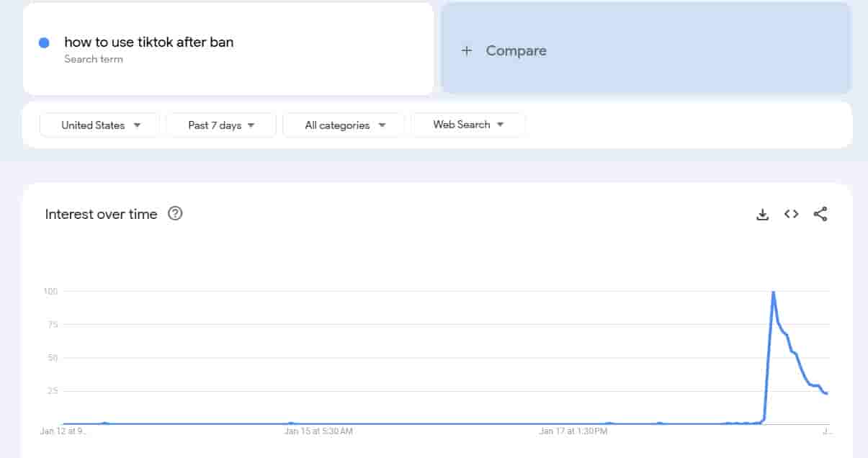
Task: Click the blue dot beside search term
Action: [x=44, y=43]
